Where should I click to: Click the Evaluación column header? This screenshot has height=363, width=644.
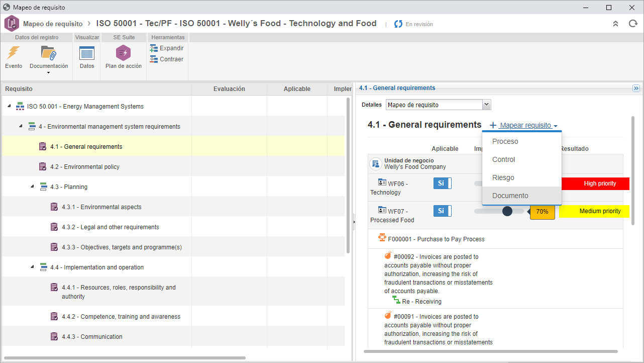pos(229,89)
